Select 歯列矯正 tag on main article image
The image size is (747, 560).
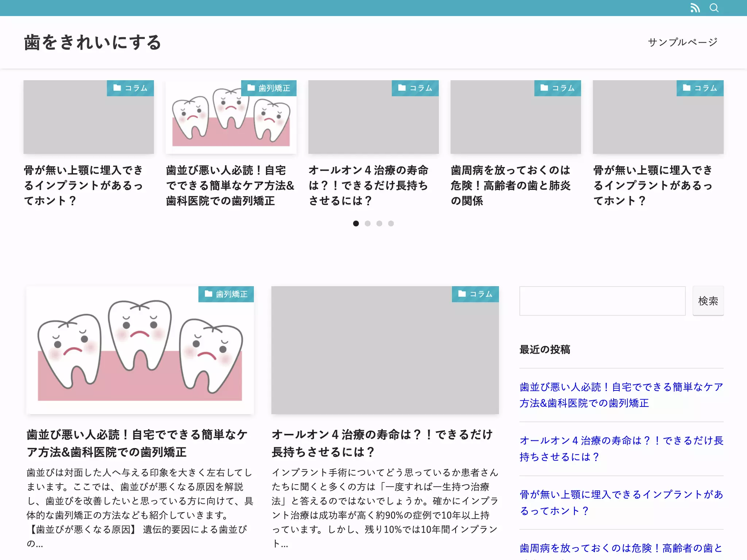tap(226, 294)
